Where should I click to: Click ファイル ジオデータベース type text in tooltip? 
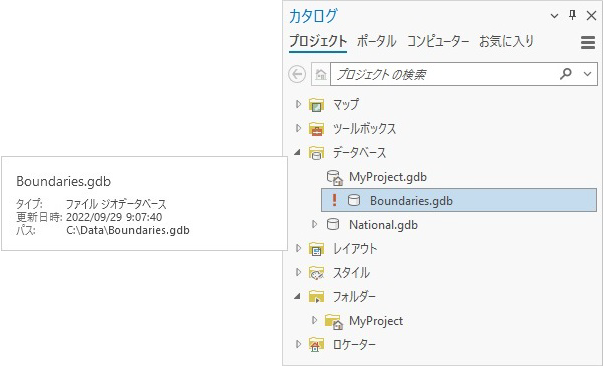[116, 204]
